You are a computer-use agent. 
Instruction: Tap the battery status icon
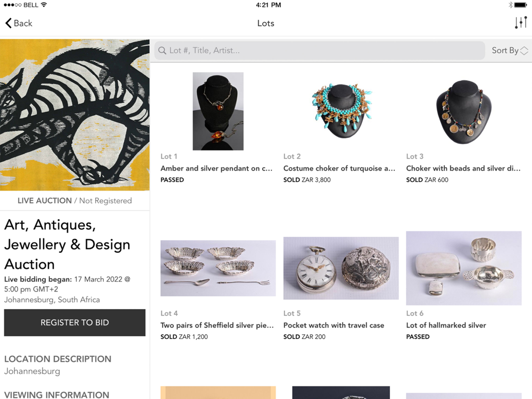pyautogui.click(x=520, y=5)
